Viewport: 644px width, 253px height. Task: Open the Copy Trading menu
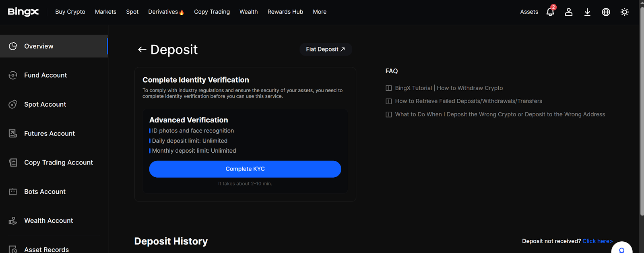[x=212, y=12]
